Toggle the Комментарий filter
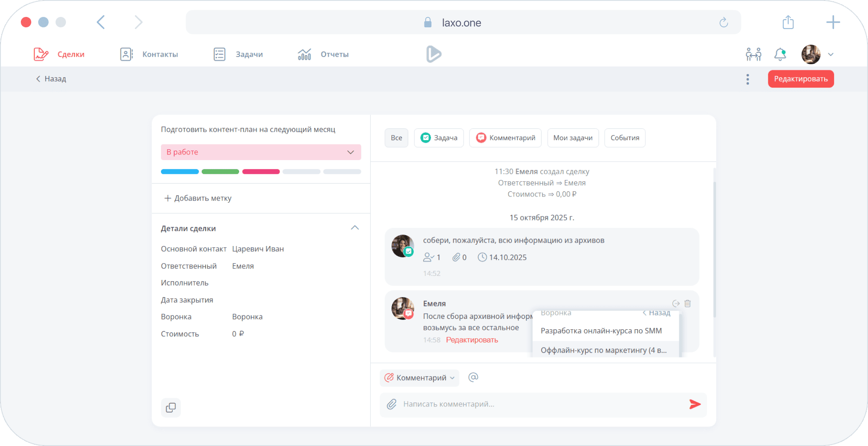The image size is (868, 446). click(505, 138)
